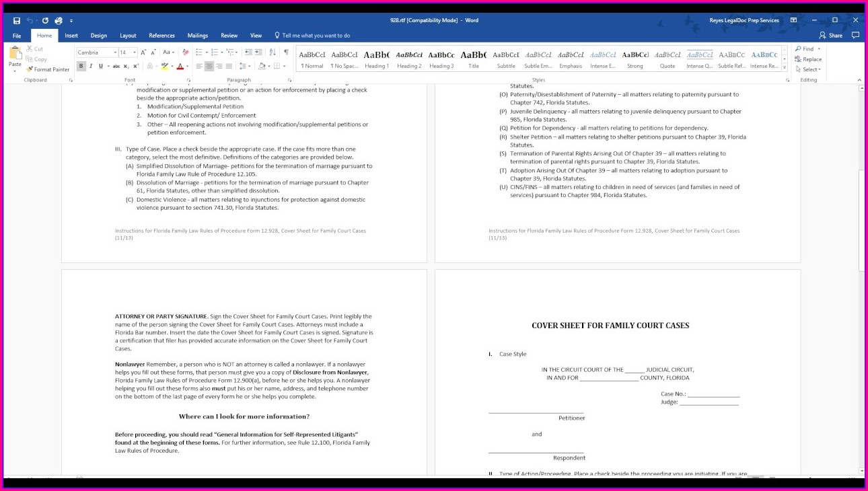The image size is (868, 491).
Task: Align text to the left
Action: coord(199,66)
